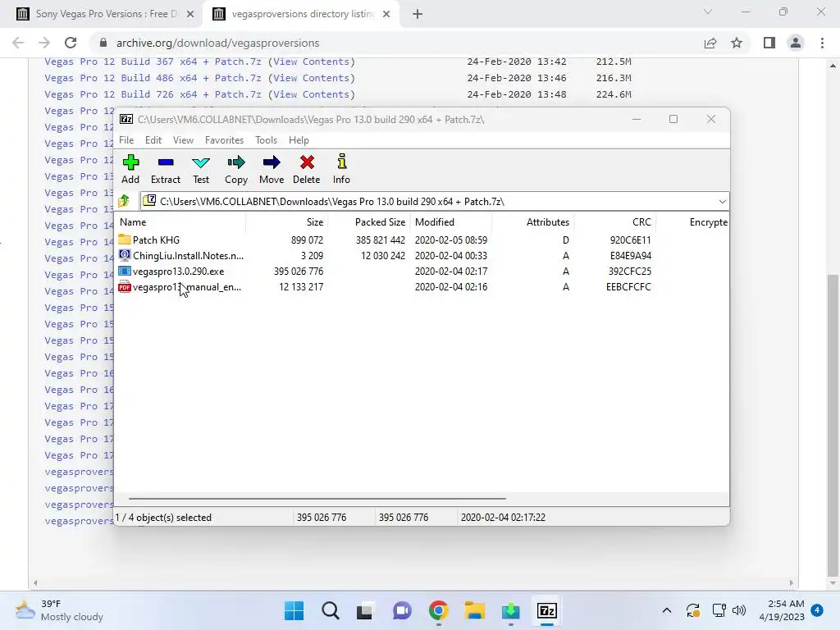The image size is (840, 630).
Task: Sort files by Size column header
Action: [287, 221]
